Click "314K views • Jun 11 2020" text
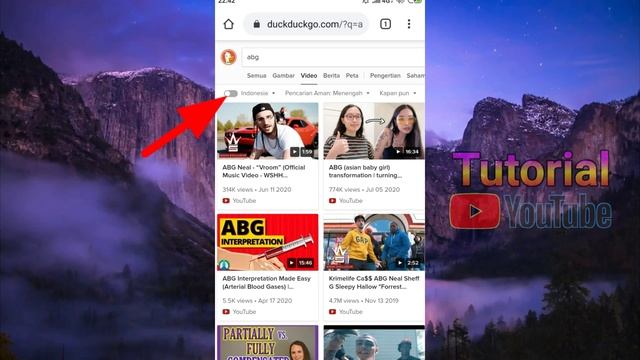This screenshot has height=360, width=640. [x=257, y=189]
